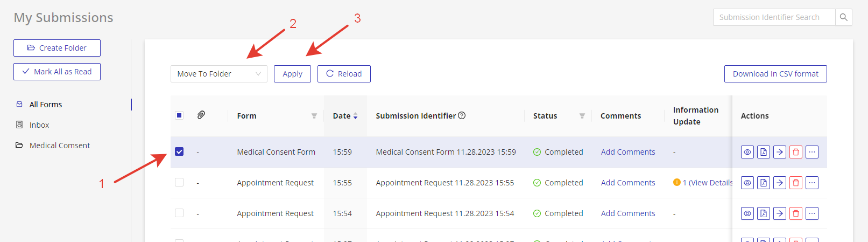Open the Status column filter

click(582, 116)
